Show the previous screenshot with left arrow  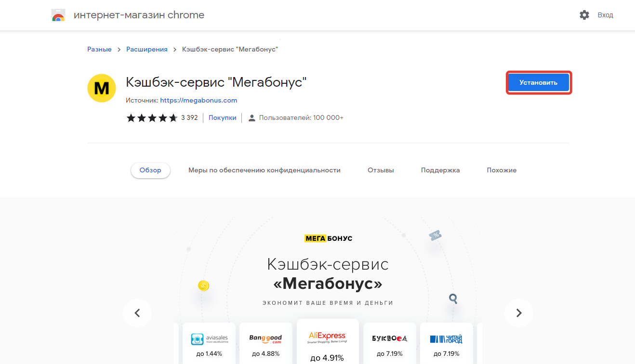coord(137,313)
